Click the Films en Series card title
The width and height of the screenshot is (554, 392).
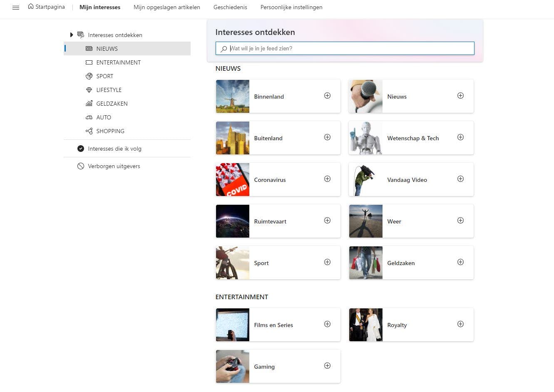point(273,325)
